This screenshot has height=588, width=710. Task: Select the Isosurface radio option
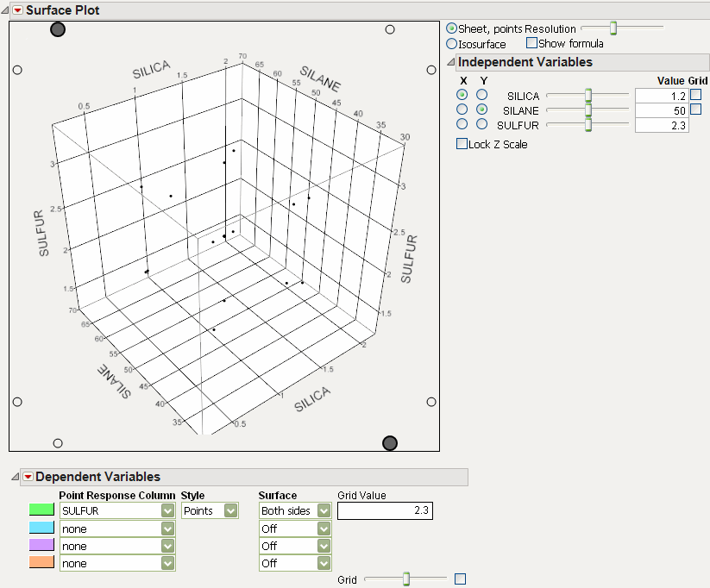pos(452,43)
